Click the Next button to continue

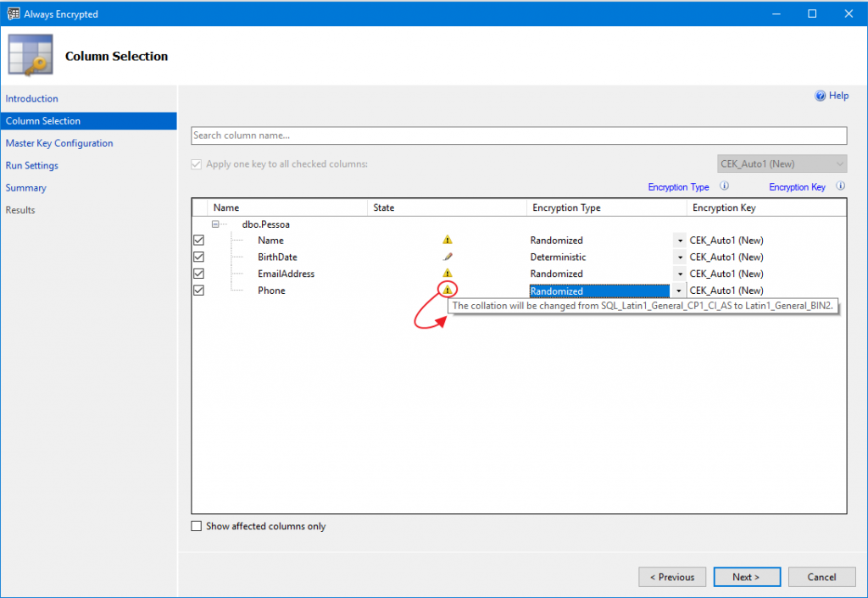click(x=747, y=577)
